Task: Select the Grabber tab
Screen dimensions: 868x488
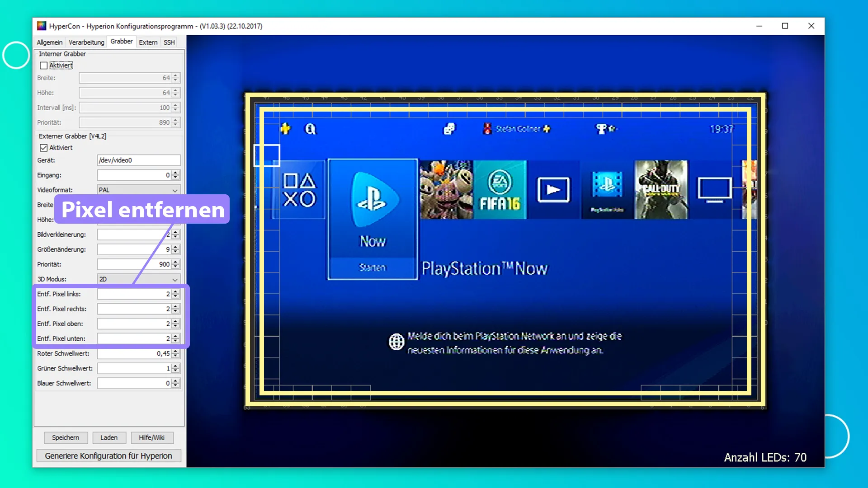Action: click(x=122, y=41)
